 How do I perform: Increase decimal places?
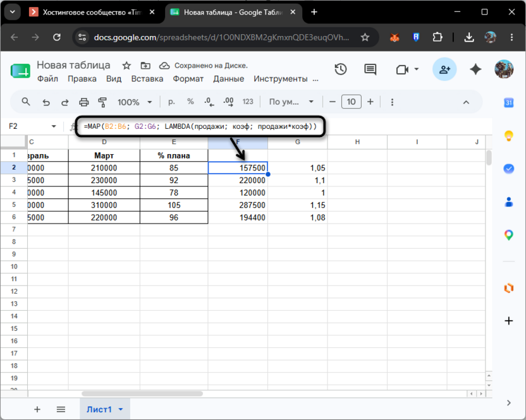pos(228,102)
